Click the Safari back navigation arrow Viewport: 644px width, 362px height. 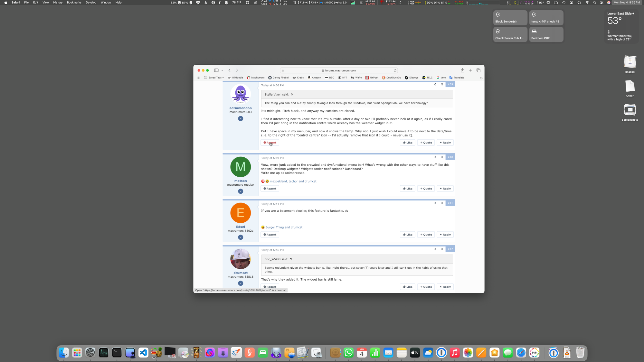pyautogui.click(x=230, y=70)
